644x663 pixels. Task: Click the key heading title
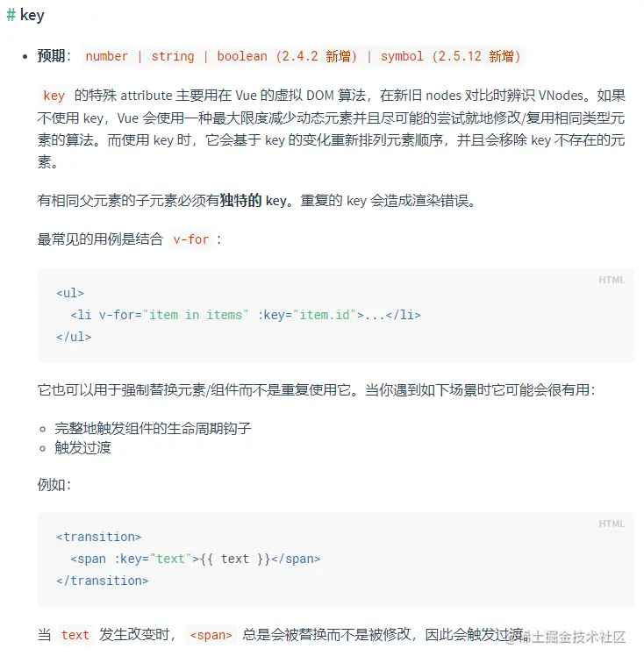click(32, 15)
